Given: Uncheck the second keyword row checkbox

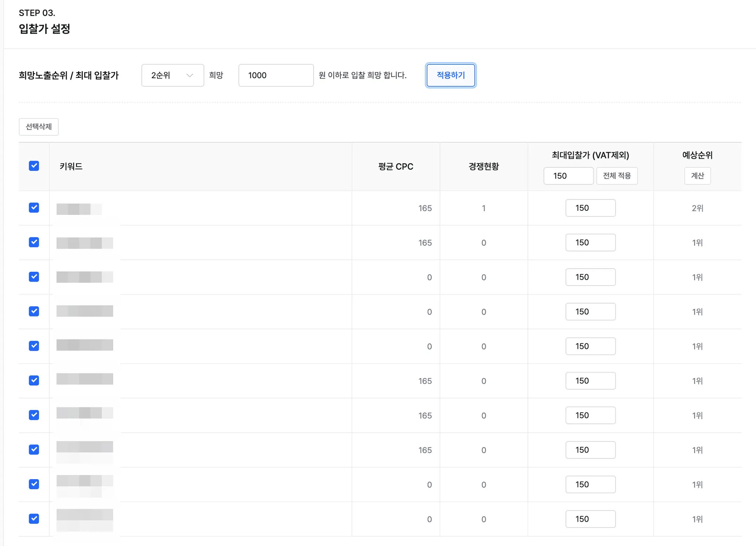Looking at the screenshot, I should [34, 243].
